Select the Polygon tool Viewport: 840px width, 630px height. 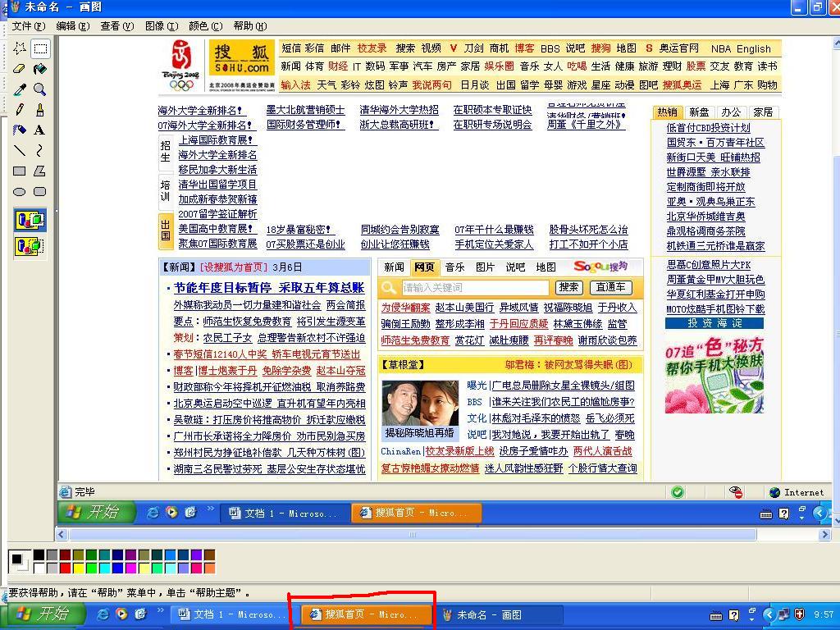pyautogui.click(x=40, y=171)
